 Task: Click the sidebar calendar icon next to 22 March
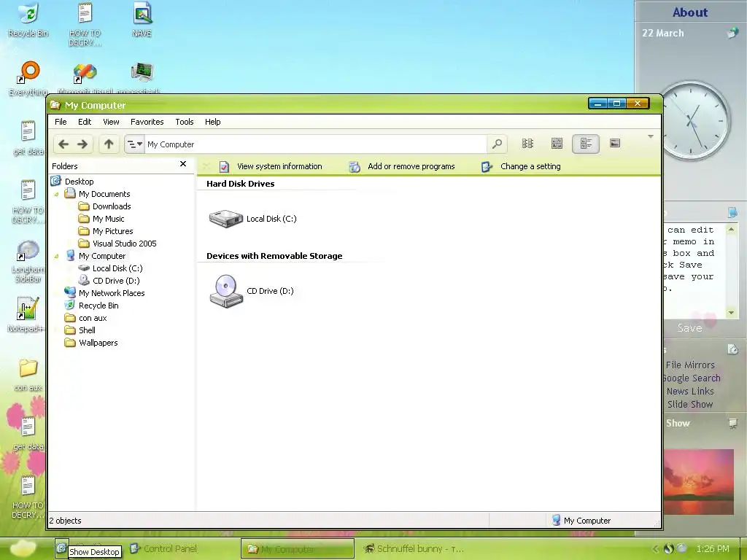point(732,33)
